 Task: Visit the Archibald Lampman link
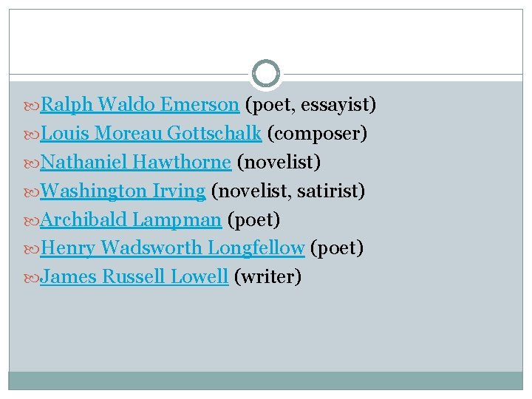click(x=130, y=219)
